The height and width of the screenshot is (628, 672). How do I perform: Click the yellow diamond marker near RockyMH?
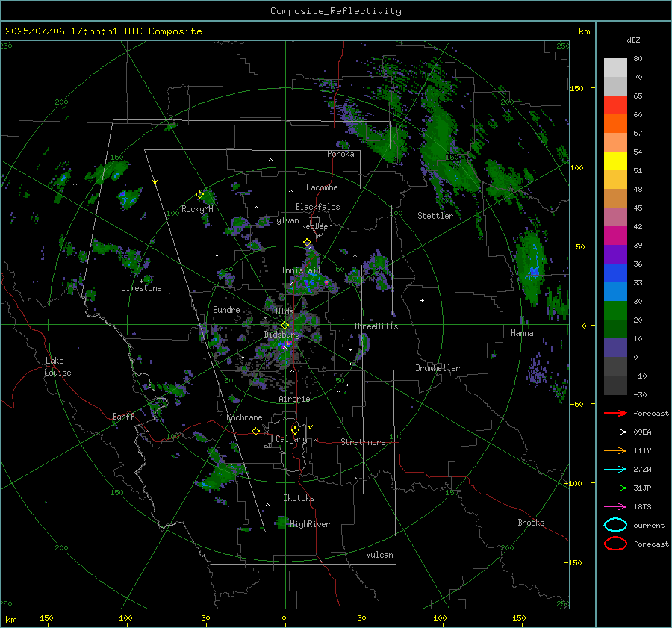point(199,195)
